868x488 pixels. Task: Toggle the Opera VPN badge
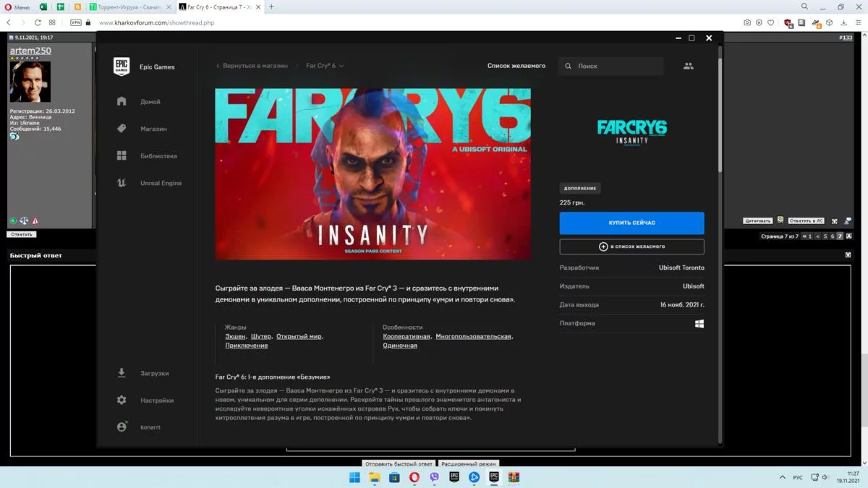pyautogui.click(x=76, y=22)
